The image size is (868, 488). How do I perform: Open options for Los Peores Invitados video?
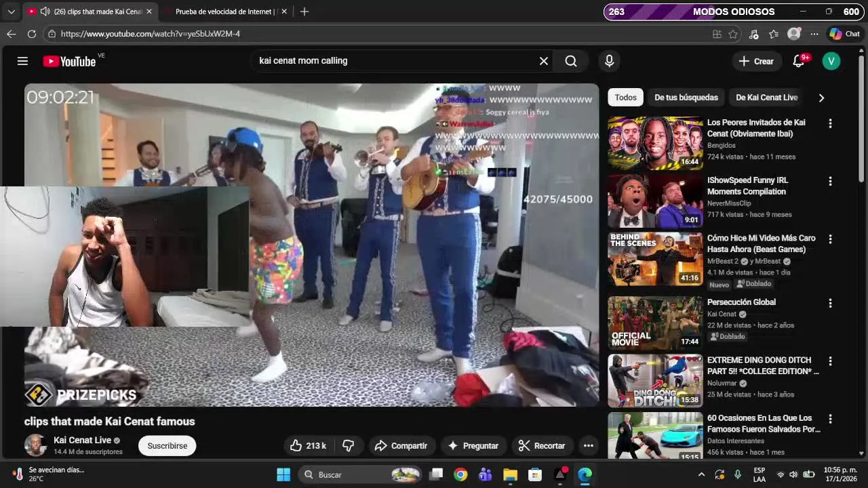[x=830, y=123]
